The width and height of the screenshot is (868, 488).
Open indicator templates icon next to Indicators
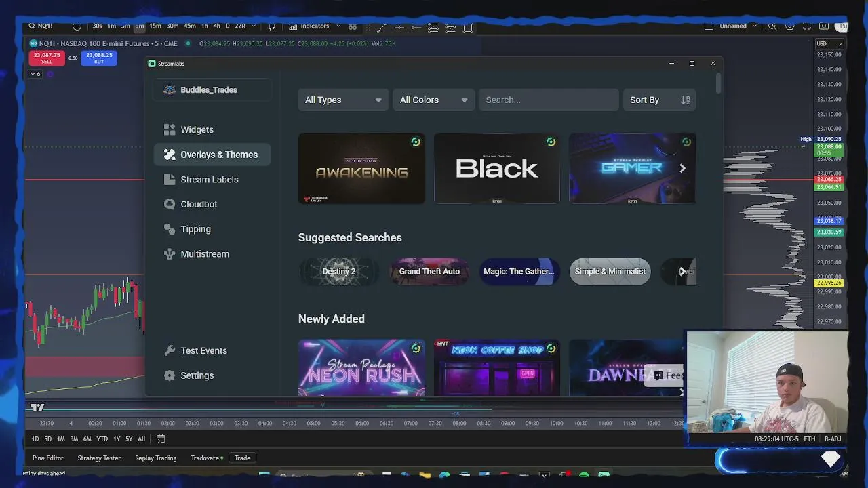[353, 26]
